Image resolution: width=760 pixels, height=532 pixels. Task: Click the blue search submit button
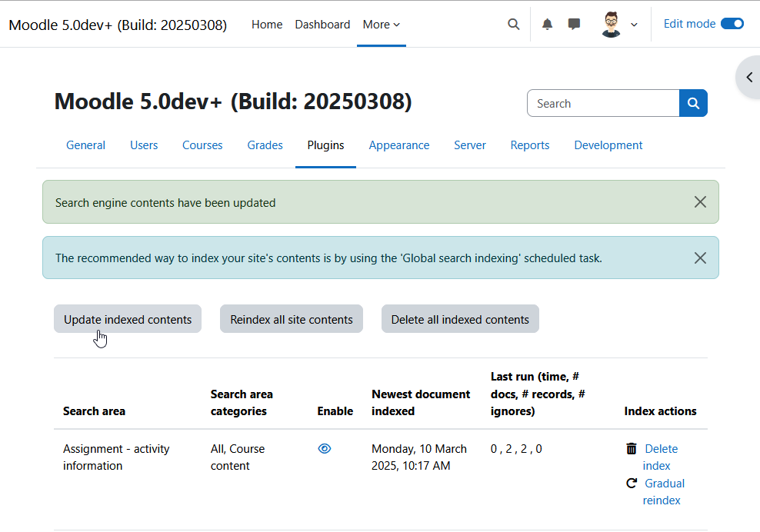(x=693, y=103)
